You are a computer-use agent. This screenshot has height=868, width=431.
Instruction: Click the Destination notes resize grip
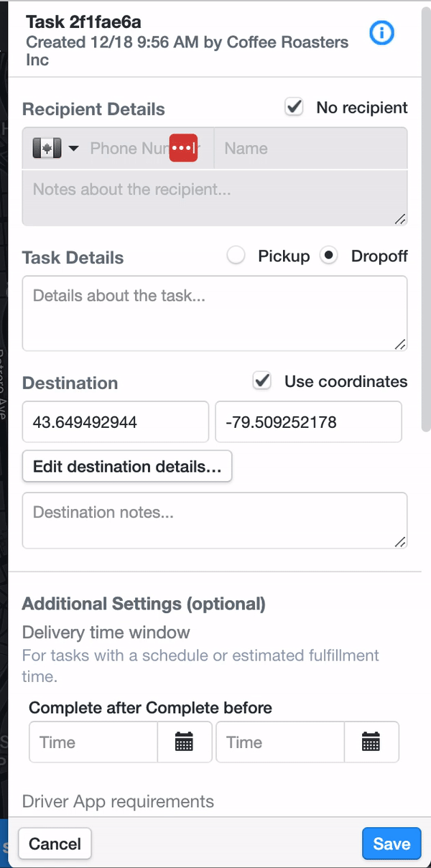(x=400, y=541)
